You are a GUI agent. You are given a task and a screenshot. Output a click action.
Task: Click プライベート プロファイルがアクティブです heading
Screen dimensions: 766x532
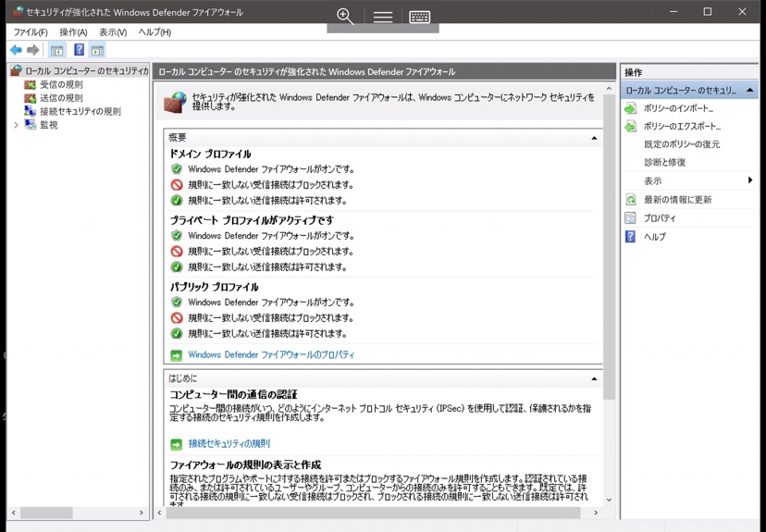click(x=252, y=220)
